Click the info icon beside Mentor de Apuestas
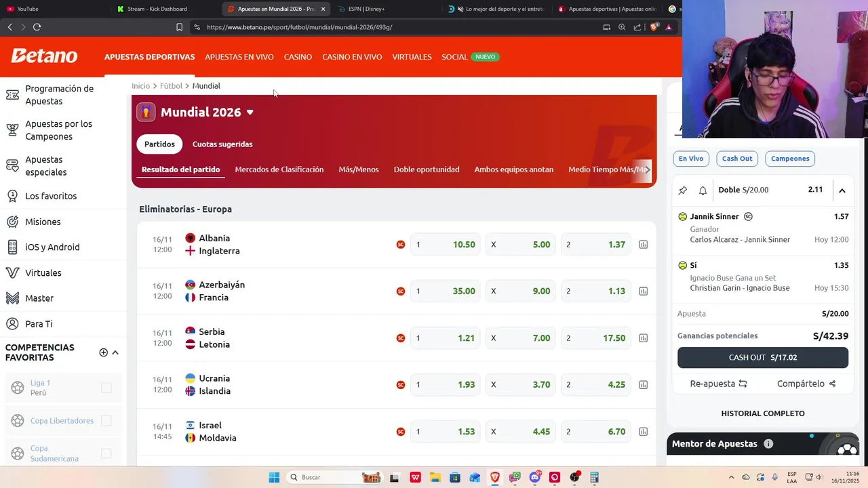 (x=768, y=444)
